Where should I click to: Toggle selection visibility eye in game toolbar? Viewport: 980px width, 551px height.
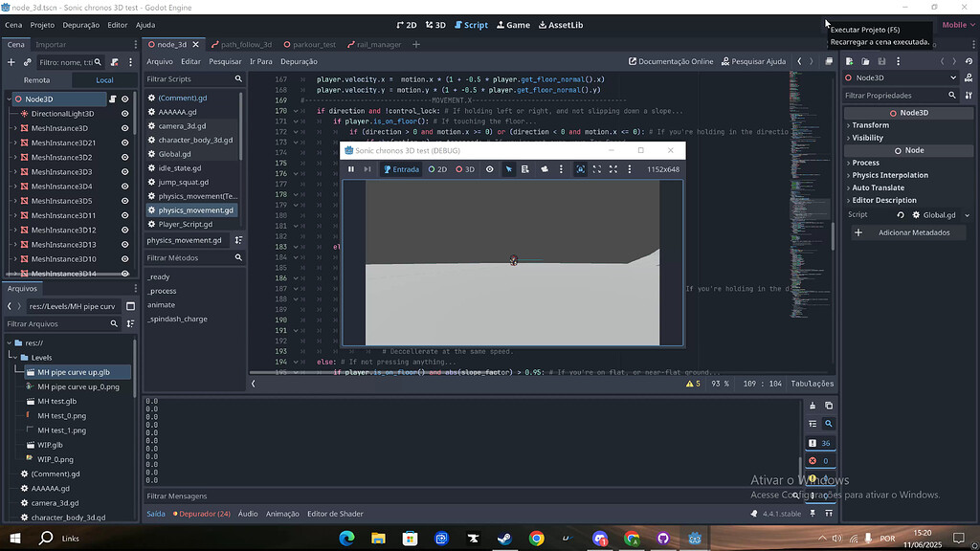[x=489, y=169]
